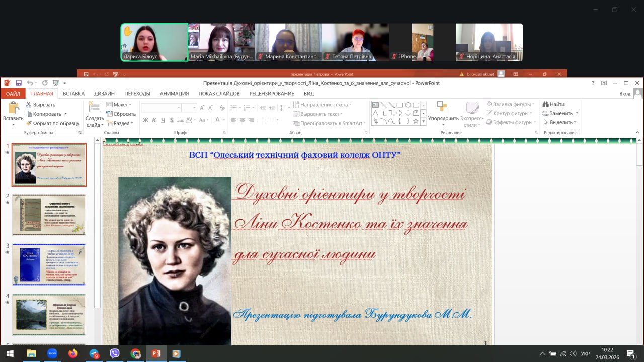Open Firefox from the Windows taskbar
This screenshot has width=644, height=362.
pos(73,353)
